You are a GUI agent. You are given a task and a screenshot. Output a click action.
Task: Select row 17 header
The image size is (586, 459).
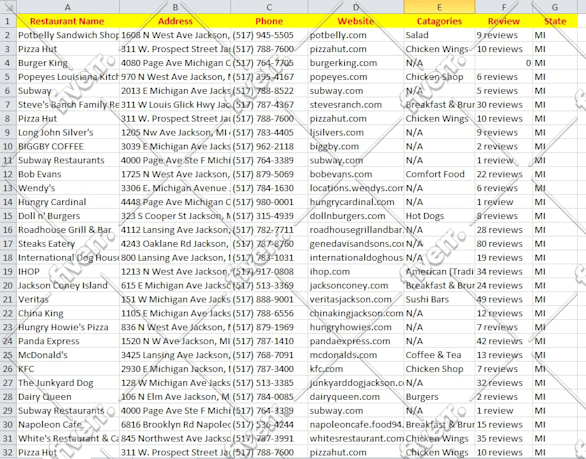point(8,244)
